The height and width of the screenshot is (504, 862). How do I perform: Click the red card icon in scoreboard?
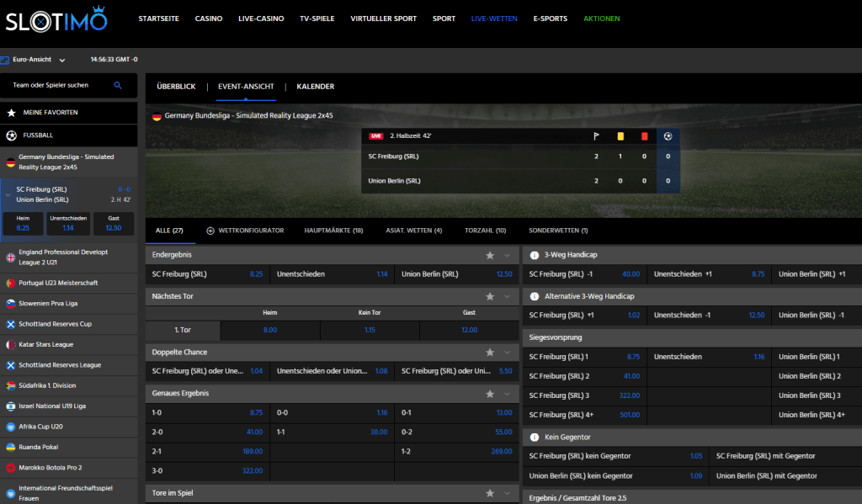(x=644, y=136)
